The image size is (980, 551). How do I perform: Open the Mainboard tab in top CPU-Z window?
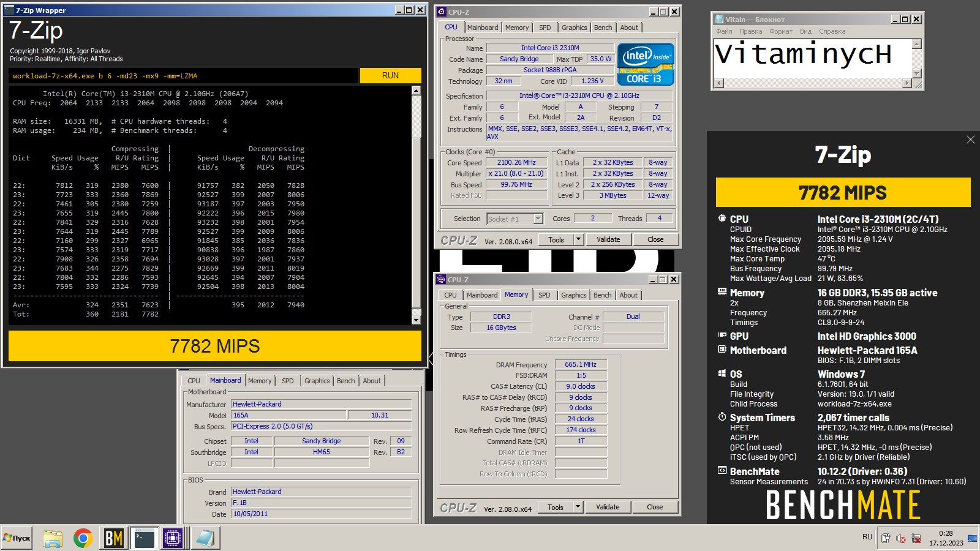[x=483, y=28]
